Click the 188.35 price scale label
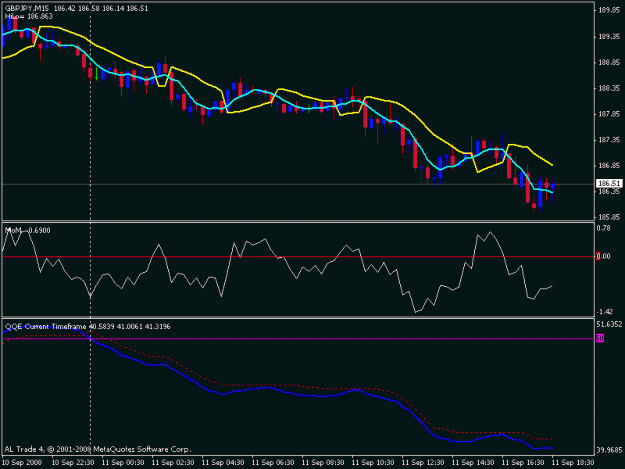This screenshot has width=625, height=469. (x=609, y=88)
